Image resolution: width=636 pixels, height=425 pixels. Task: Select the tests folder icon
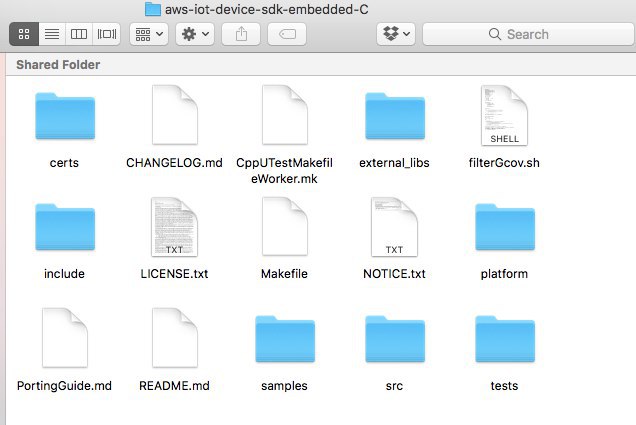point(505,339)
